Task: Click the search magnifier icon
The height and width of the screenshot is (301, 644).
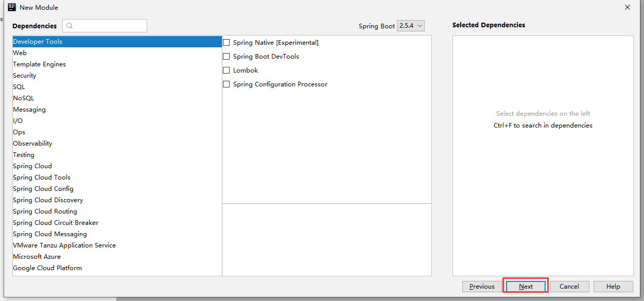Action: pos(69,26)
